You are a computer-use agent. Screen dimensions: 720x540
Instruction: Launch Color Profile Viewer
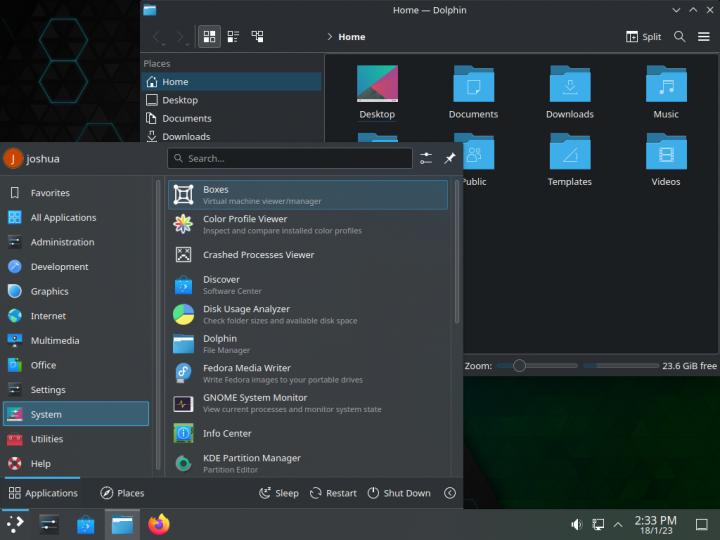(x=308, y=225)
